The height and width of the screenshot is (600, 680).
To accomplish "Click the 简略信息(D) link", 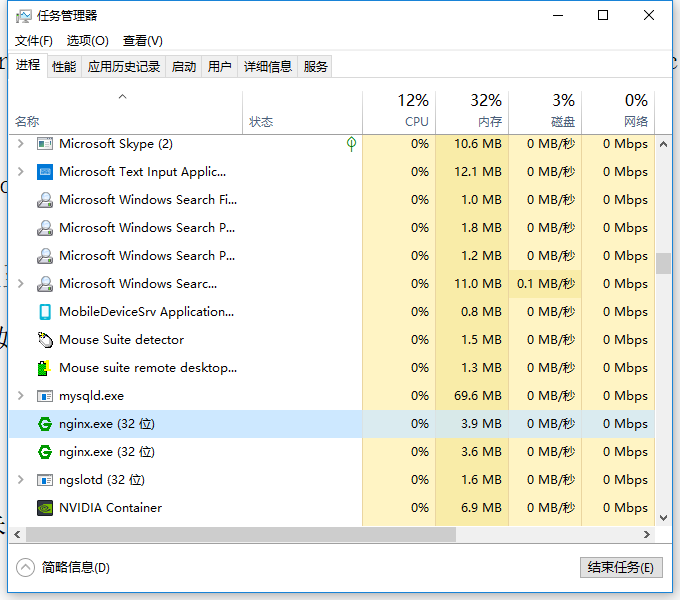I will coord(75,567).
